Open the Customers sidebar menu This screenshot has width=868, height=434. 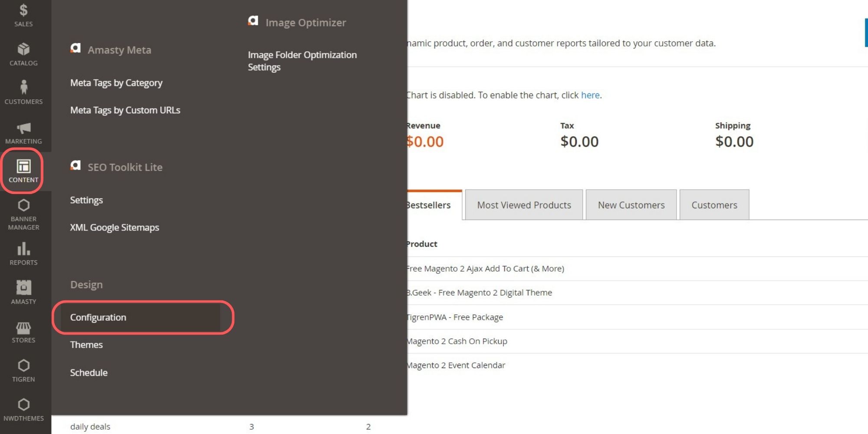pyautogui.click(x=23, y=93)
